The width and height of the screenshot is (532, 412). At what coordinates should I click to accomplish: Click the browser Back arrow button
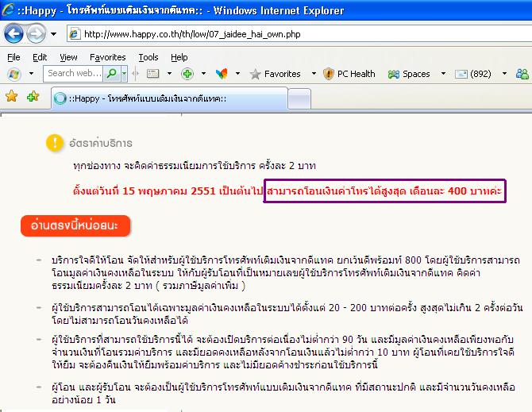[x=13, y=33]
